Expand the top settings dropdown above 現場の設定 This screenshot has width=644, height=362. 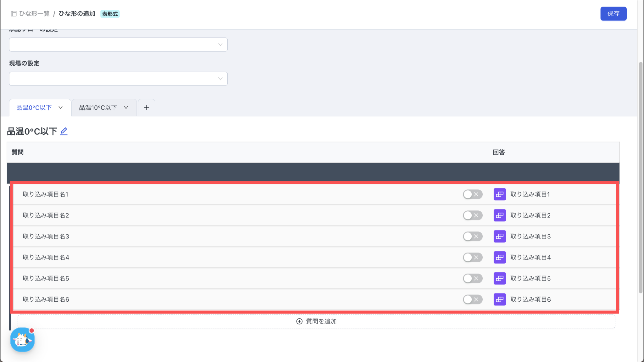coord(118,45)
